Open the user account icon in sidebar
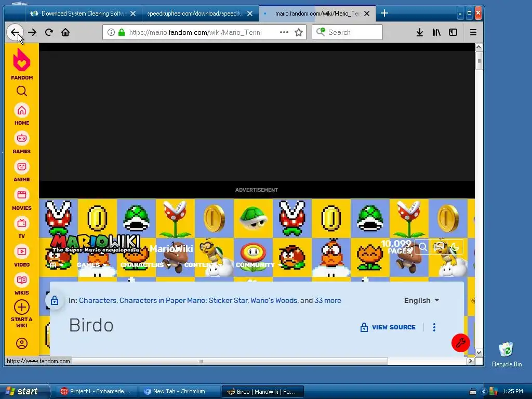 pyautogui.click(x=22, y=343)
